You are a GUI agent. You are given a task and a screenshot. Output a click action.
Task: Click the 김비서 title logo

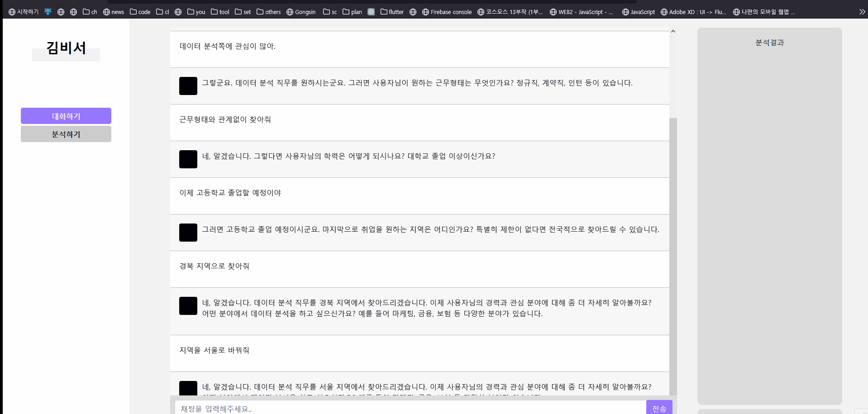(66, 48)
